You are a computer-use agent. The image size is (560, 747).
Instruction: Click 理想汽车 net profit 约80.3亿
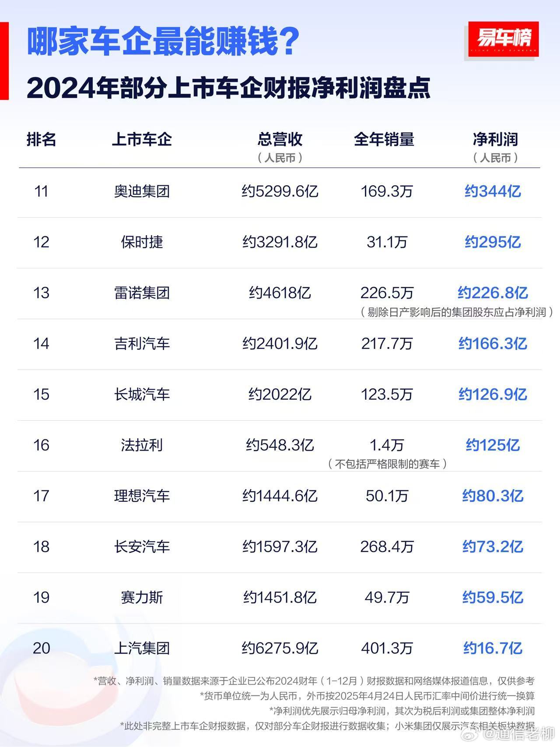493,496
